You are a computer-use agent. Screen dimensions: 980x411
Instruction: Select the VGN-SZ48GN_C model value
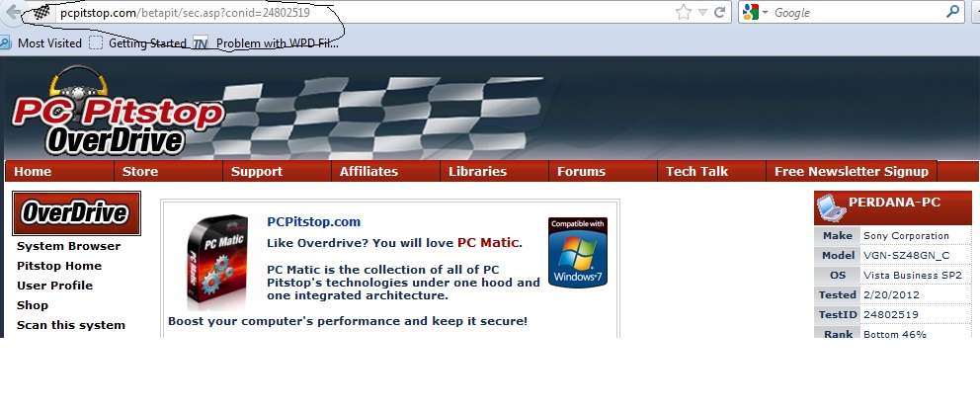[906, 256]
